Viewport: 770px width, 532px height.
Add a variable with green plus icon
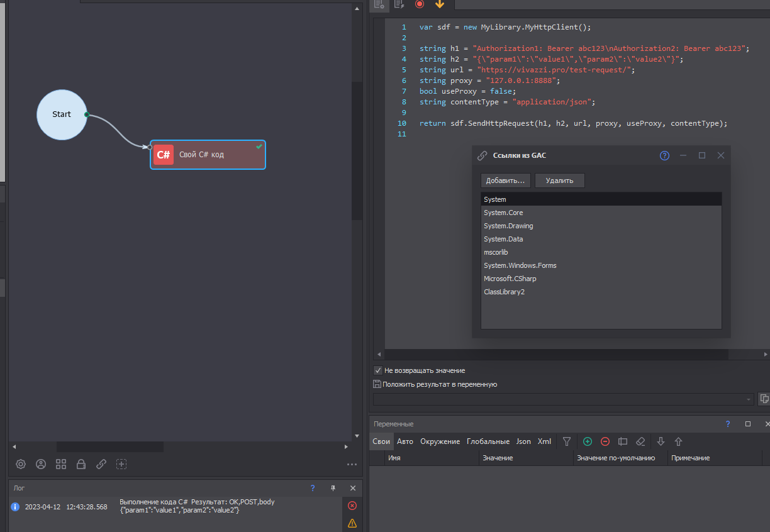point(588,441)
